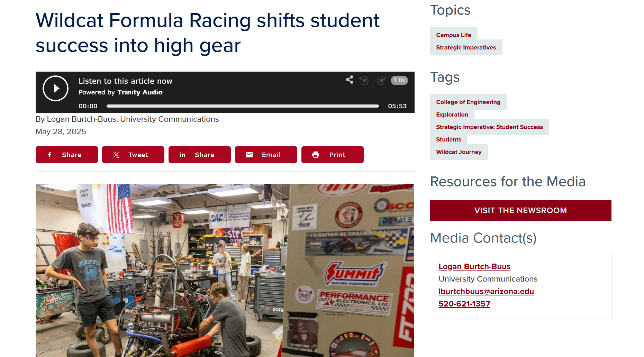Image resolution: width=644 pixels, height=357 pixels.
Task: Open the racing garage article photo
Action: pyautogui.click(x=225, y=271)
